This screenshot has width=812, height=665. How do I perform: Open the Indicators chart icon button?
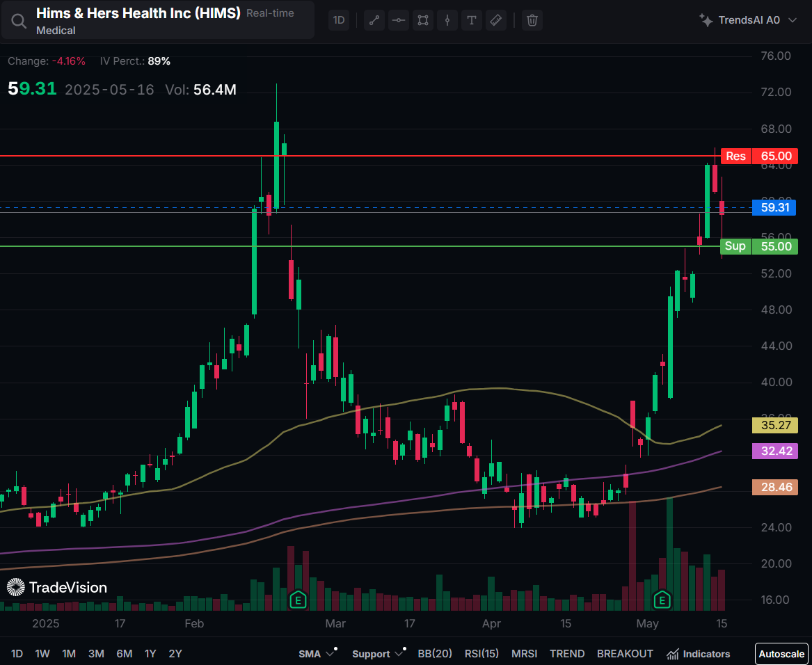[x=699, y=654]
